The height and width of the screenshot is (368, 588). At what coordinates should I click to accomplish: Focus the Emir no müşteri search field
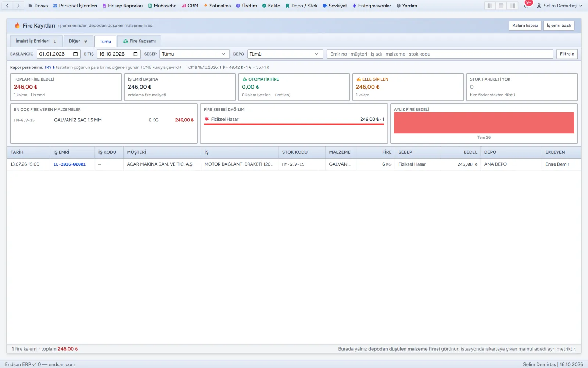tap(440, 54)
